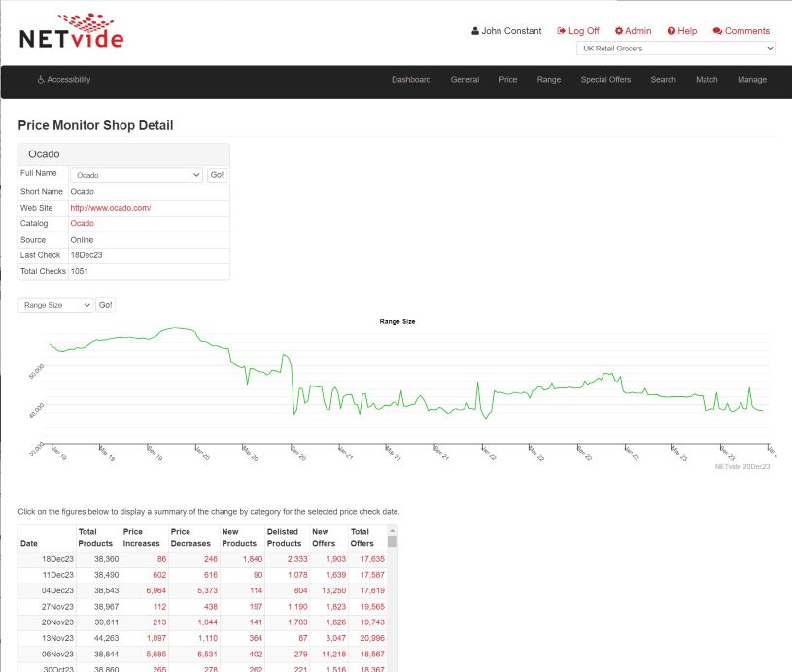Screen dimensions: 792x672
Task: Click the user icon beside John Constant
Action: (x=475, y=31)
